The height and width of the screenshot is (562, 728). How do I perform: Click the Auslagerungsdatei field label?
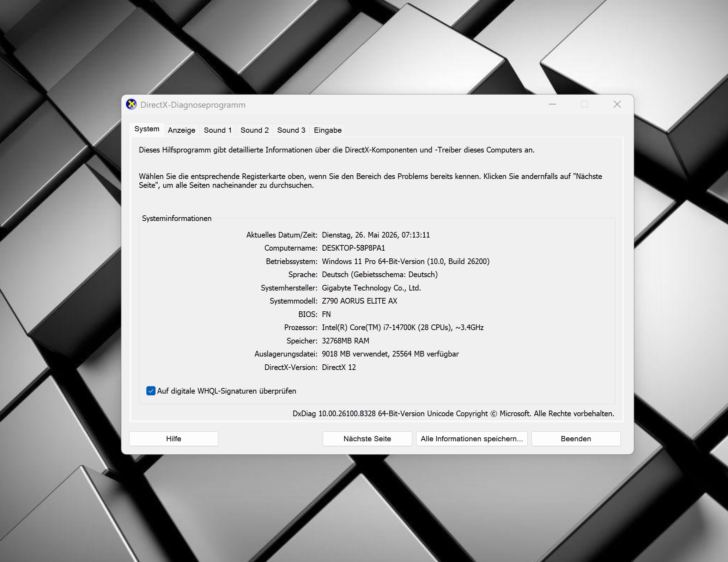click(x=286, y=354)
